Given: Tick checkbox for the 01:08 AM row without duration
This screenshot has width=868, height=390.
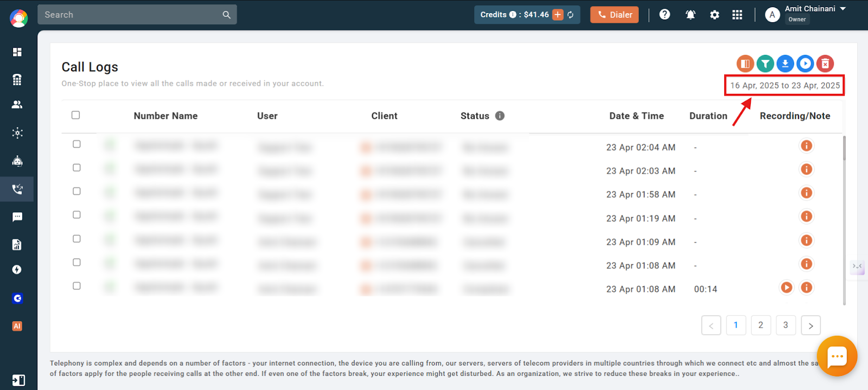Looking at the screenshot, I should (x=76, y=262).
